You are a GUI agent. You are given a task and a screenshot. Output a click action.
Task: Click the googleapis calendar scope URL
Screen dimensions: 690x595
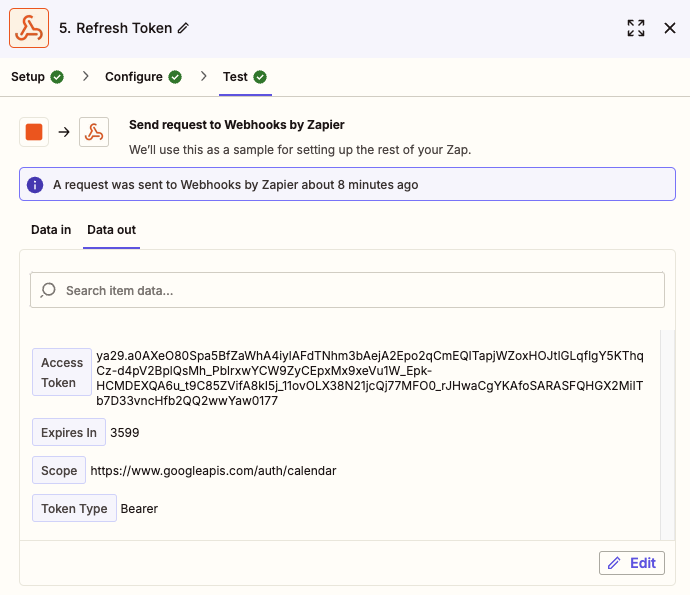(213, 471)
